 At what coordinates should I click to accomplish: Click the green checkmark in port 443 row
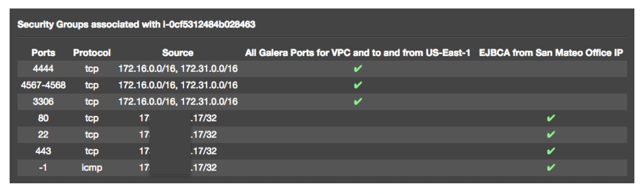click(550, 151)
